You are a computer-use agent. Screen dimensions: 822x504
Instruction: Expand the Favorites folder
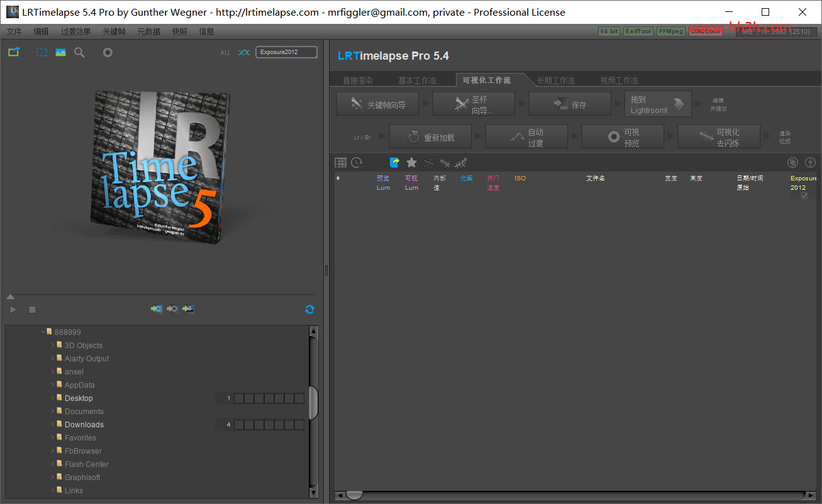pyautogui.click(x=53, y=437)
